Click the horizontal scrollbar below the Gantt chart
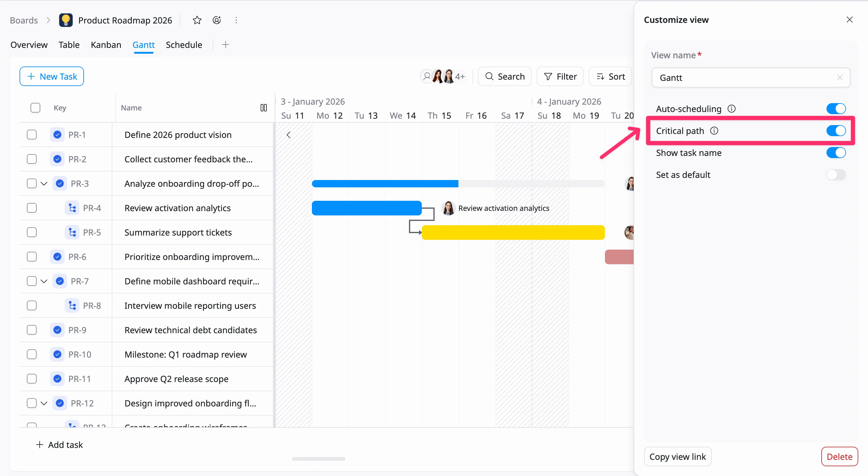Screen dimensions: 868x476 [319, 459]
